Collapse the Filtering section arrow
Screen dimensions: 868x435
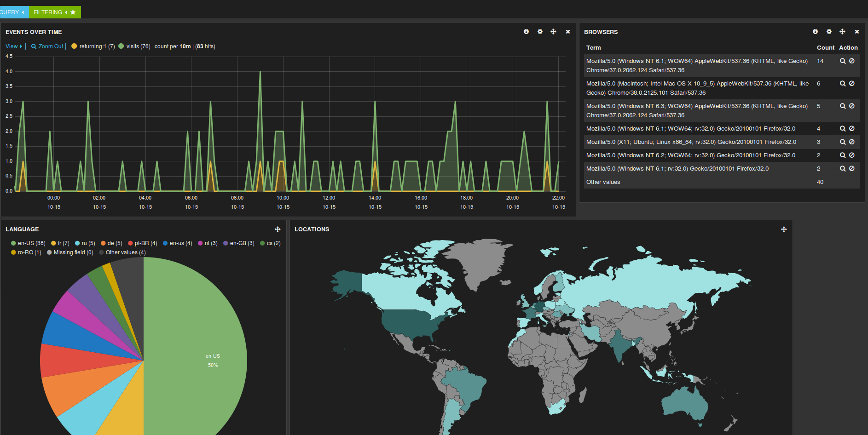click(66, 12)
